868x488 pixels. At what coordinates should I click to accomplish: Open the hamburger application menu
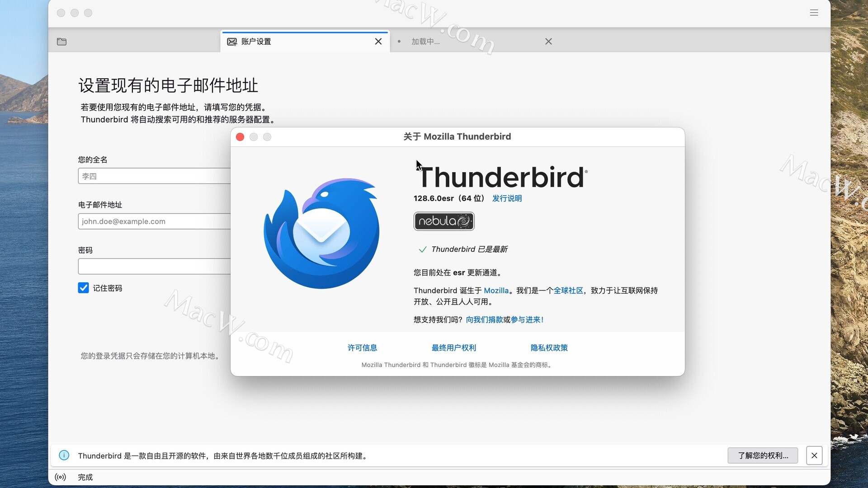pyautogui.click(x=814, y=13)
